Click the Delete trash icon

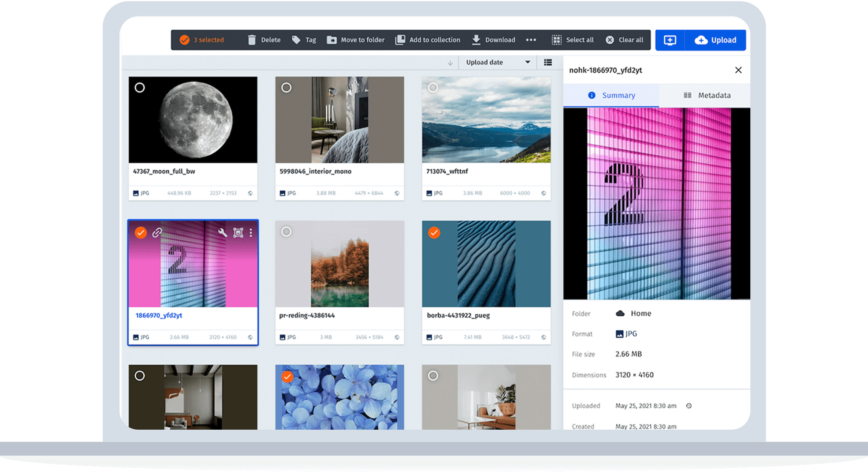click(252, 40)
